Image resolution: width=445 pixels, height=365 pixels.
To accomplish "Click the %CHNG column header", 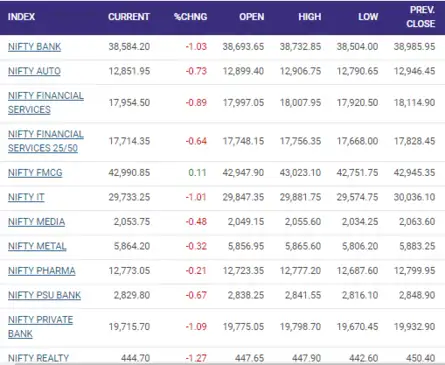I will pos(190,17).
